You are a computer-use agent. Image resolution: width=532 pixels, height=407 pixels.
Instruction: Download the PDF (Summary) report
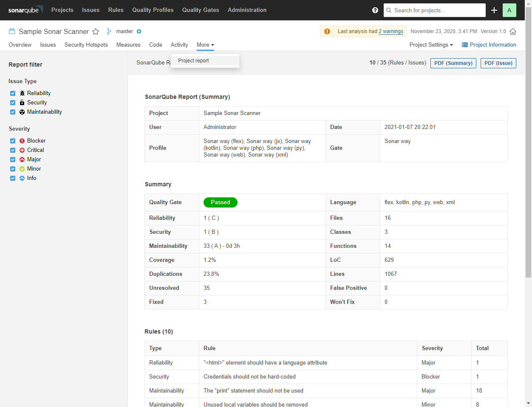pyautogui.click(x=453, y=63)
